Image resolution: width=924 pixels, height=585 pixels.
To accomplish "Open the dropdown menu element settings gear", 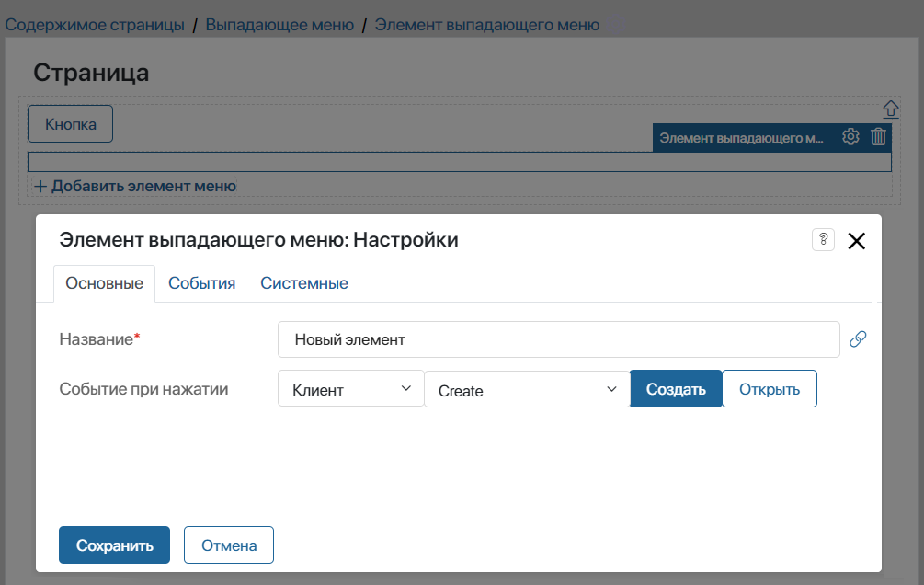I will (x=850, y=137).
